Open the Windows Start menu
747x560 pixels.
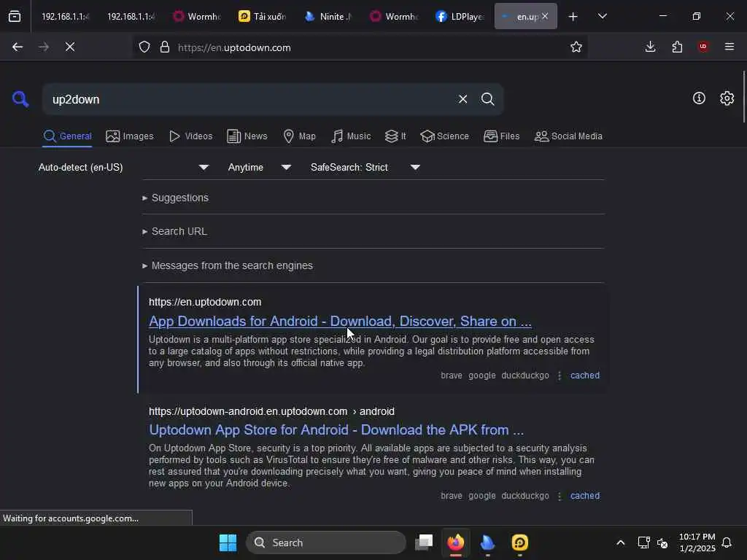(228, 542)
